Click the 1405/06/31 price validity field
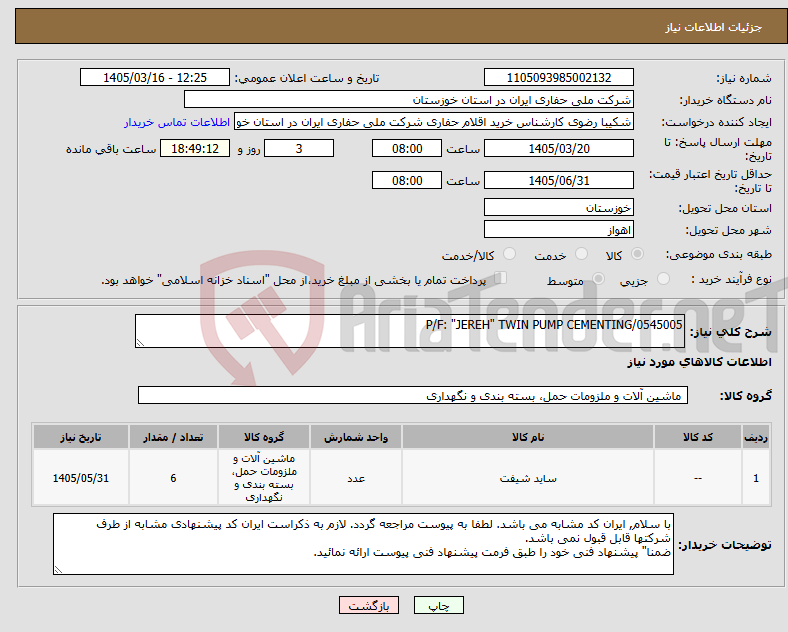Viewport: 788px width, 632px height. click(558, 180)
